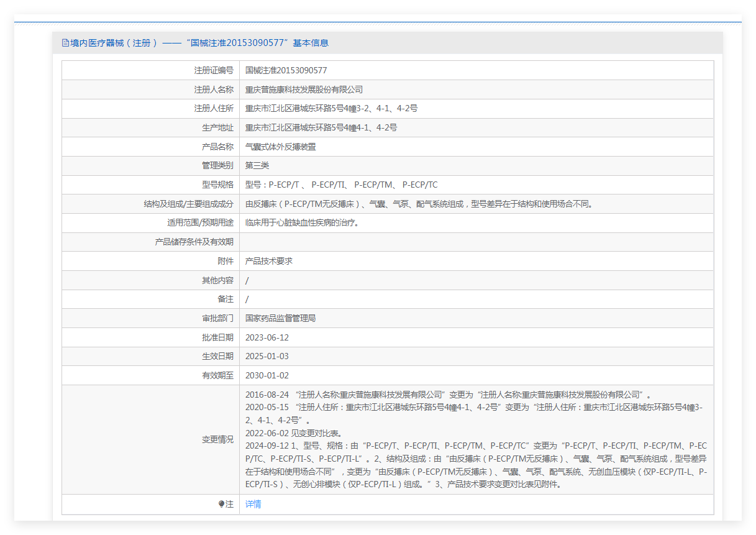Screen dimensions: 756x535
Task: Click the 产品技术要求 attachment value
Action: [x=269, y=262]
